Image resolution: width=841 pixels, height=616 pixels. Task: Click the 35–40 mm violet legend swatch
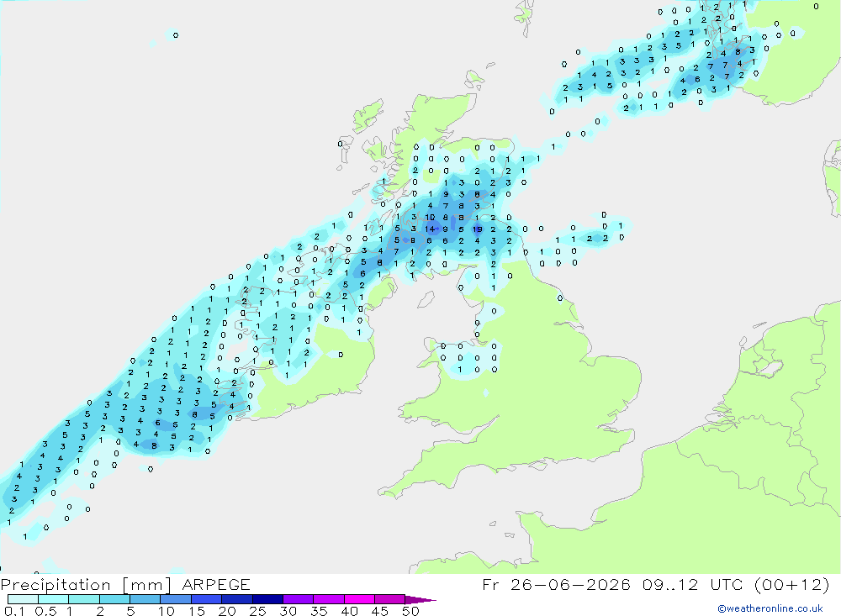pyautogui.click(x=328, y=599)
